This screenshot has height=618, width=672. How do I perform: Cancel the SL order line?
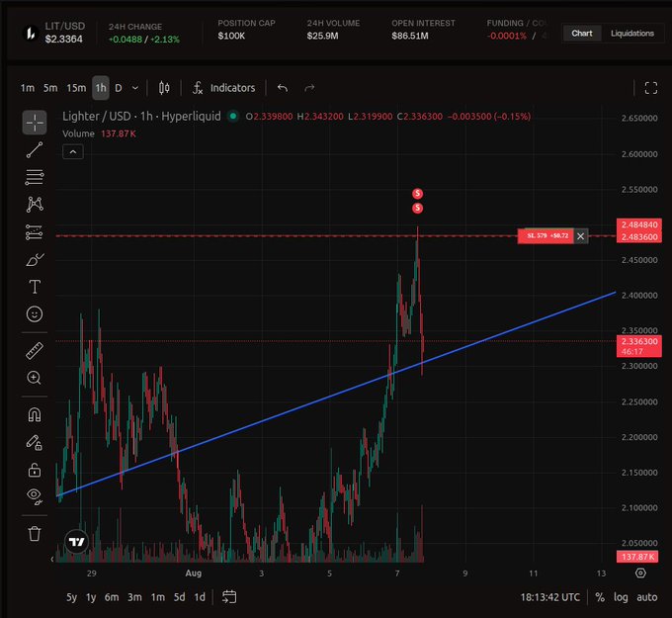pyautogui.click(x=580, y=236)
